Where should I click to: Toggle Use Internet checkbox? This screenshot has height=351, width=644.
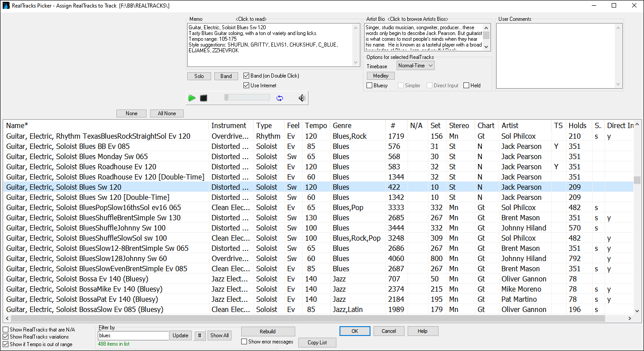[260, 86]
